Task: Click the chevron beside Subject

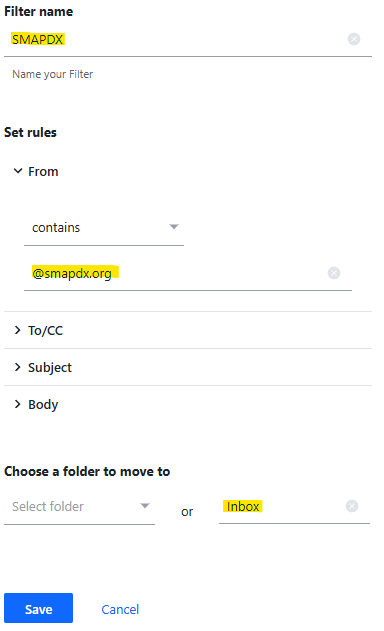Action: 17,367
